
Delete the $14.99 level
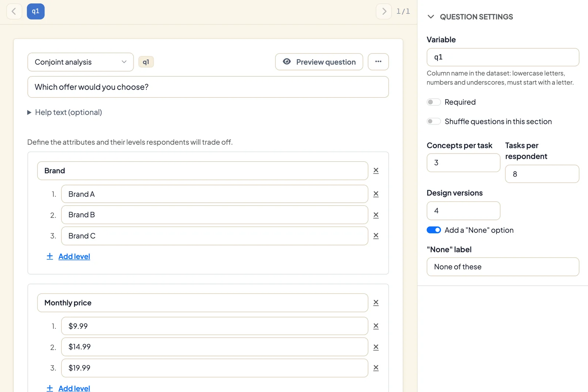pos(376,347)
